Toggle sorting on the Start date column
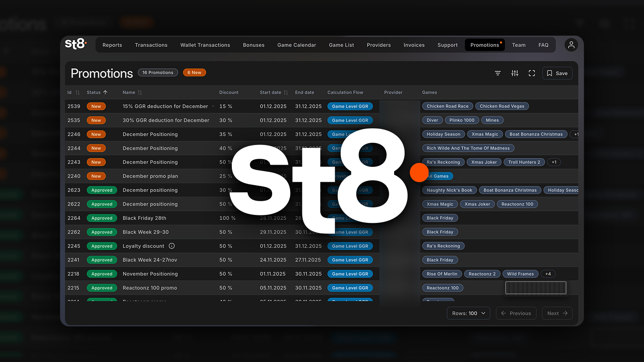The height and width of the screenshot is (362, 644). tap(286, 92)
